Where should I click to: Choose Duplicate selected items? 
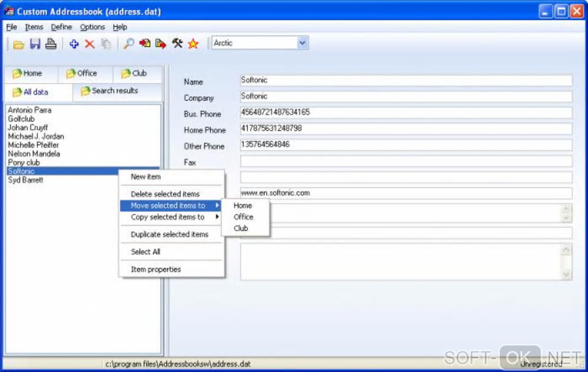pos(172,234)
